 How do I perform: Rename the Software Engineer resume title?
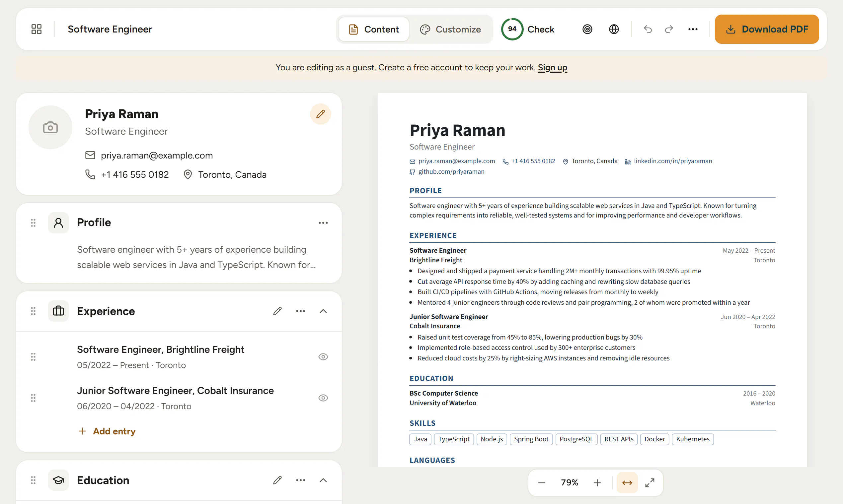tap(110, 29)
